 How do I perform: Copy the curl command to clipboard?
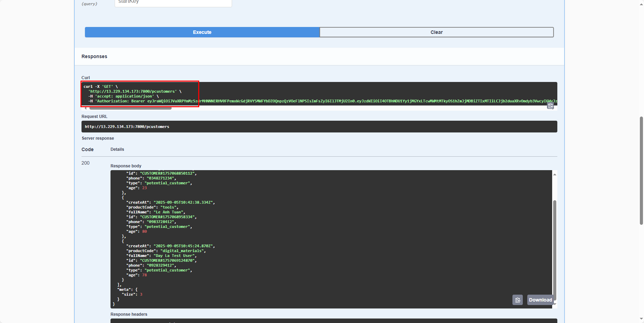point(550,106)
